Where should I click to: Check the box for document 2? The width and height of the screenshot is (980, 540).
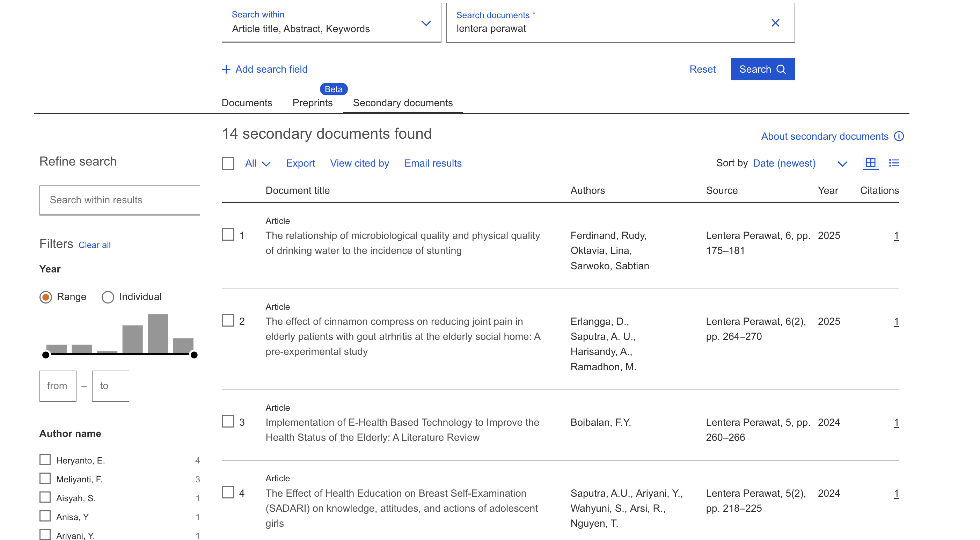click(x=228, y=321)
